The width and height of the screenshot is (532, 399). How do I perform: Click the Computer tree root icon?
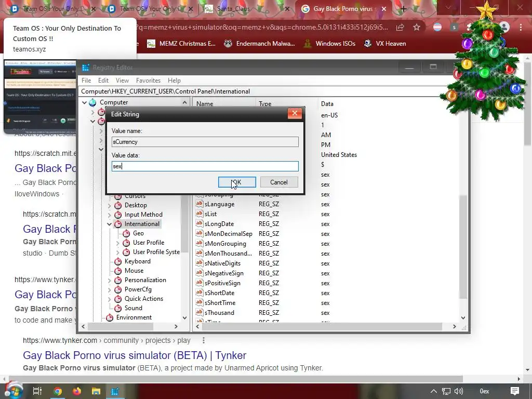[92, 102]
